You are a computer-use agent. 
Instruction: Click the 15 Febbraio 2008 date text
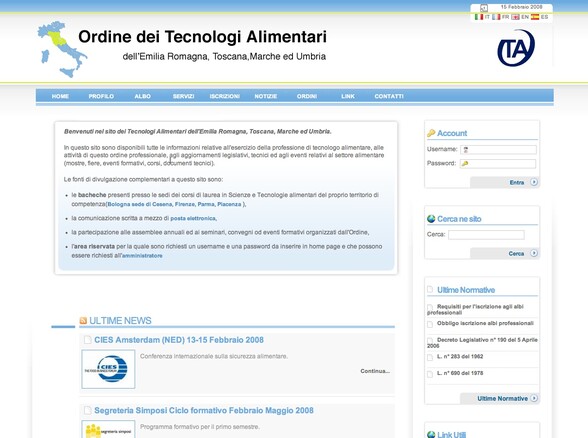coord(522,7)
